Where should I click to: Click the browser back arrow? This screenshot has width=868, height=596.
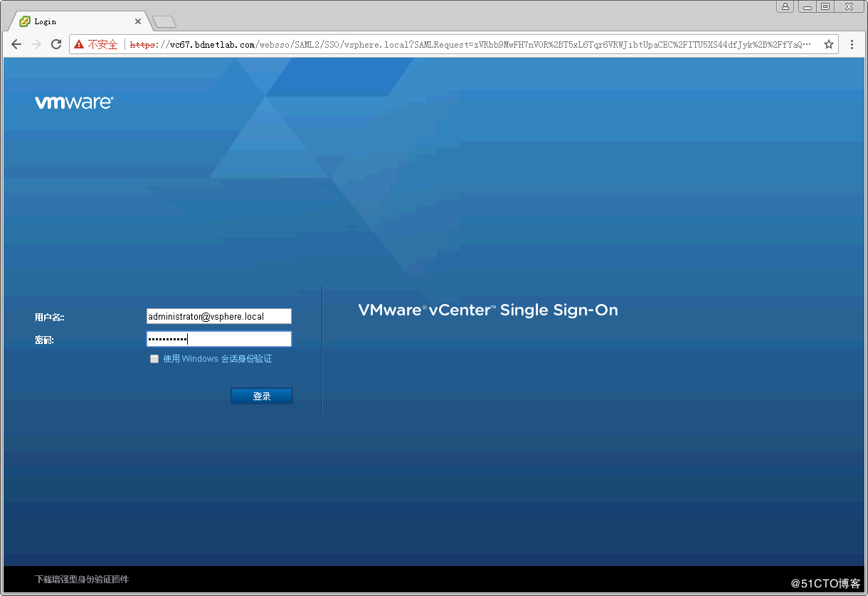16,44
